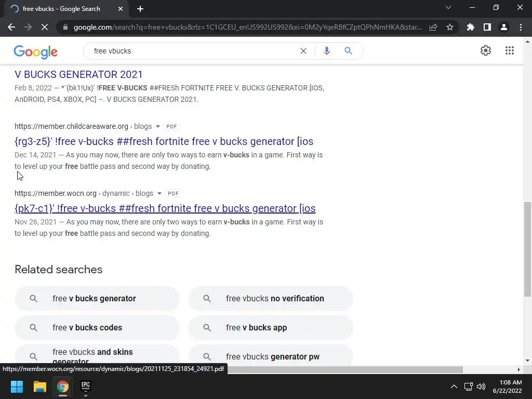The height and width of the screenshot is (399, 532).
Task: Open Google quick settings gear
Action: [x=486, y=50]
